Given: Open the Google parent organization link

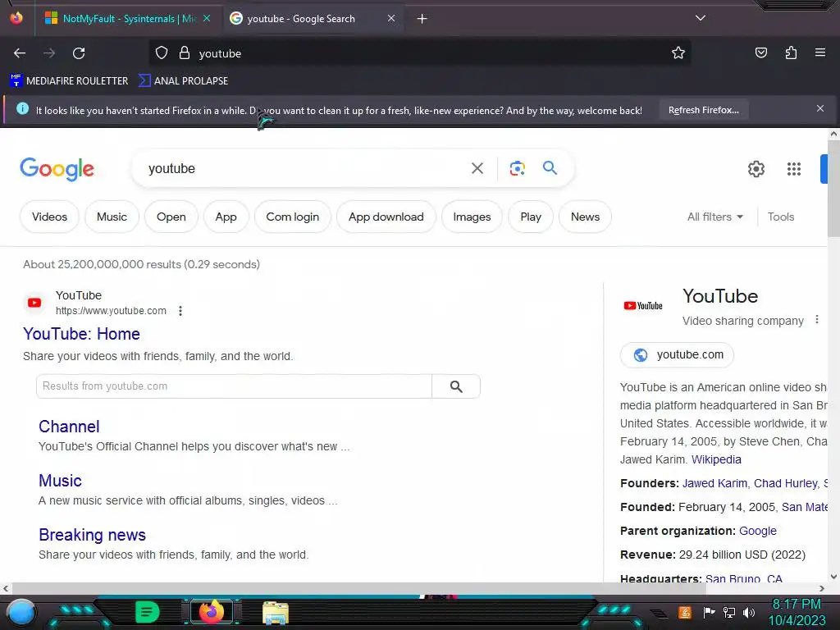Looking at the screenshot, I should point(757,531).
